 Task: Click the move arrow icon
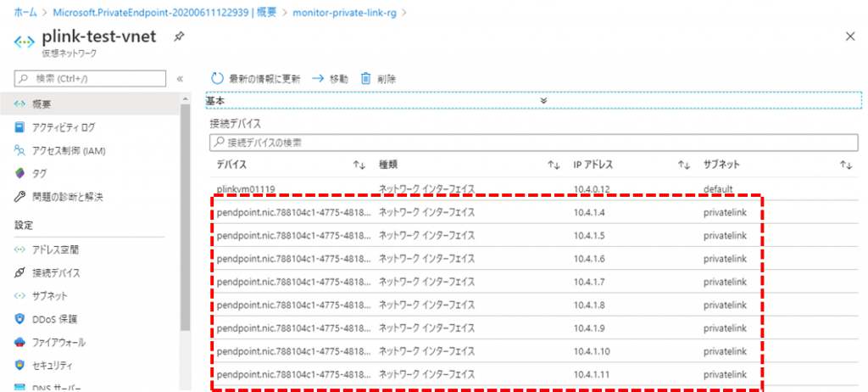(x=318, y=79)
